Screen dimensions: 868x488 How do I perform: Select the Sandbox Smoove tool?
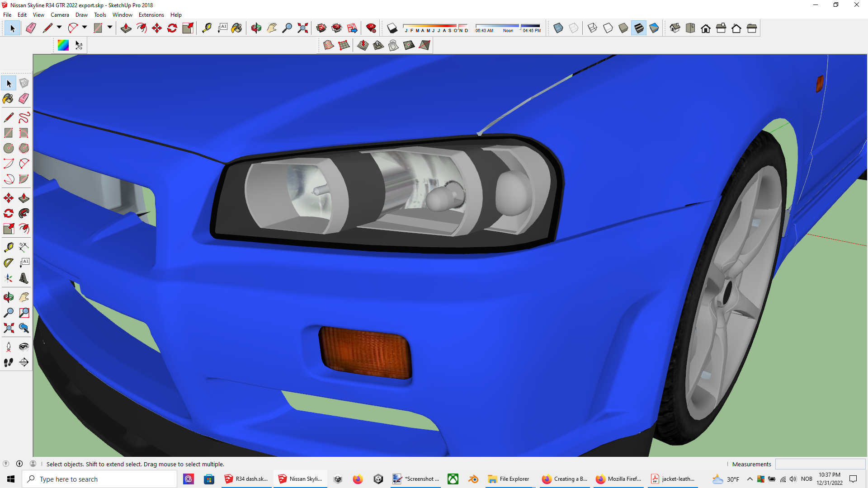(363, 45)
